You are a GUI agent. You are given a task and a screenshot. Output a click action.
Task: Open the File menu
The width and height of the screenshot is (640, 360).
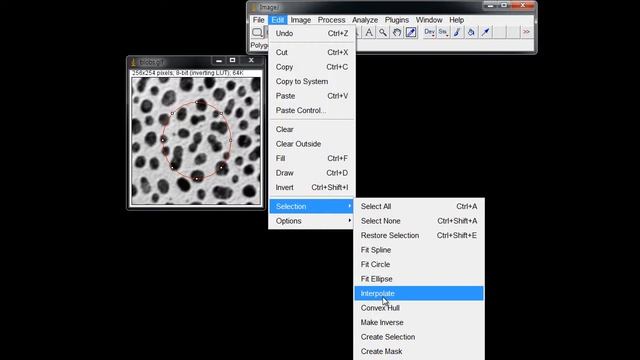[x=258, y=20]
